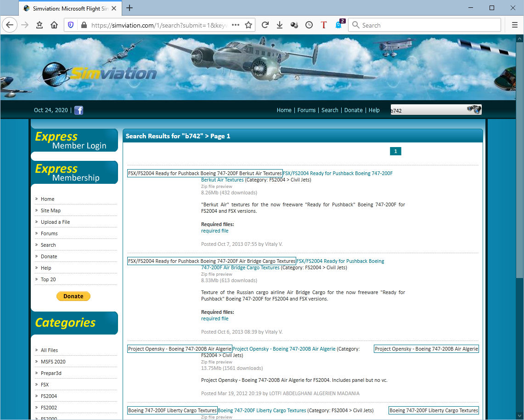Open the tracking protection shield icon
This screenshot has width=524, height=420.
(71, 25)
